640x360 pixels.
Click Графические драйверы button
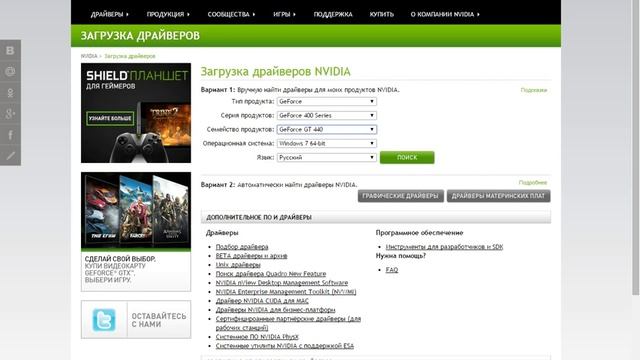[x=400, y=196]
